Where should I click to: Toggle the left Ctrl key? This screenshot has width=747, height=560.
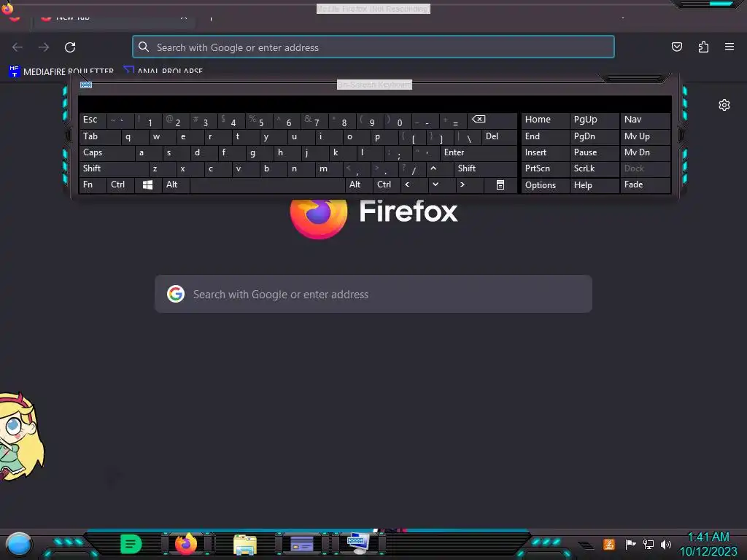click(120, 184)
